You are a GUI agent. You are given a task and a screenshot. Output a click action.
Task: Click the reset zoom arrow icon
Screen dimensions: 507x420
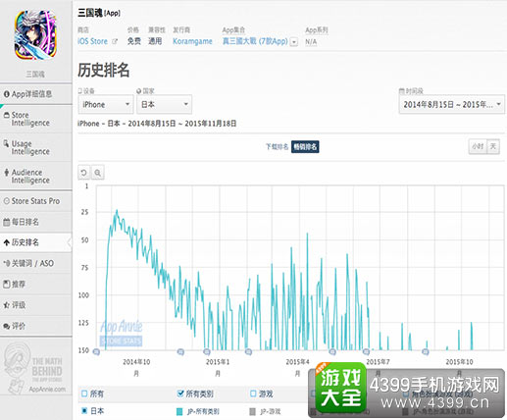tap(84, 173)
